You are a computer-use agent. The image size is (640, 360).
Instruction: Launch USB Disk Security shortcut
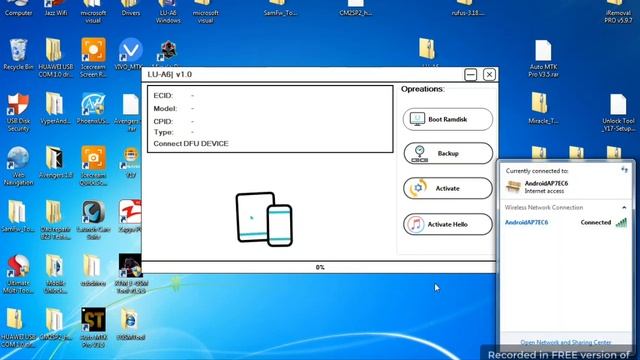coord(18,113)
